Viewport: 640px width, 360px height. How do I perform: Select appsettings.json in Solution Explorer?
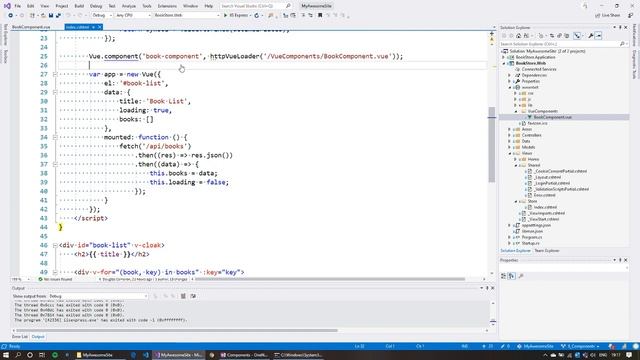(536, 225)
